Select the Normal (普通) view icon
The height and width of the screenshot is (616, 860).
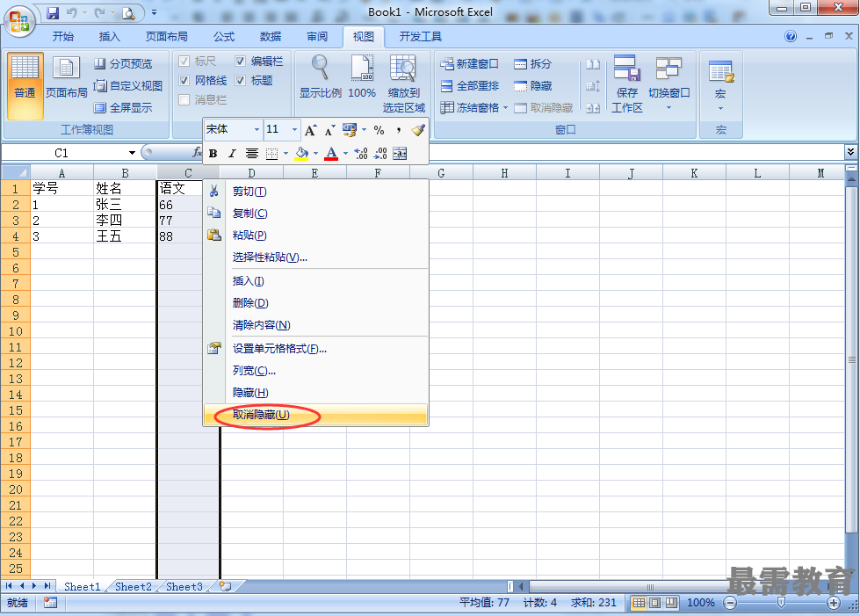coord(25,85)
